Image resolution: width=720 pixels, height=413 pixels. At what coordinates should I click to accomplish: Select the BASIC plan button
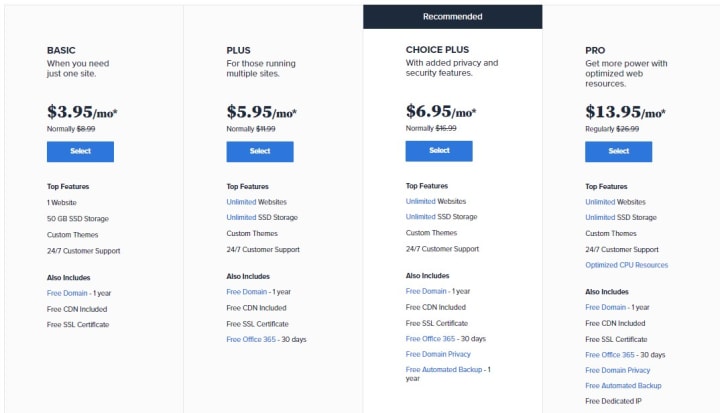80,152
